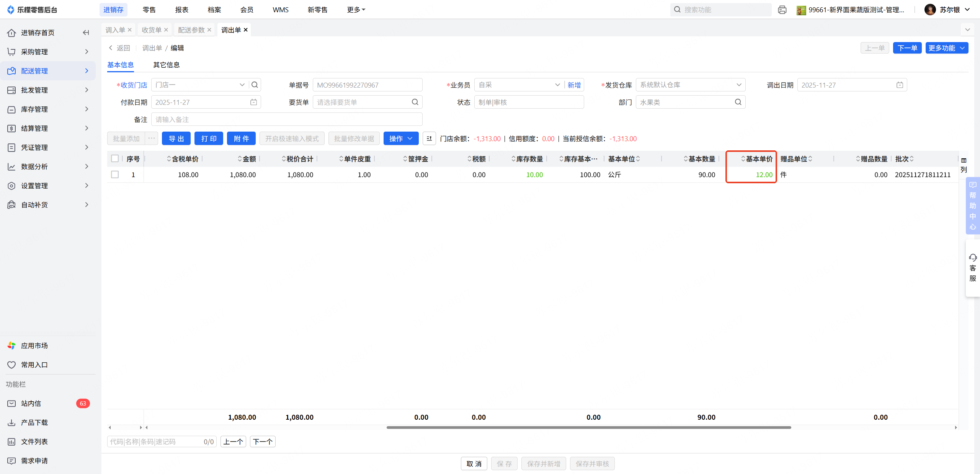
Task: Collapse the sidebar with arrow icon
Action: point(86,33)
